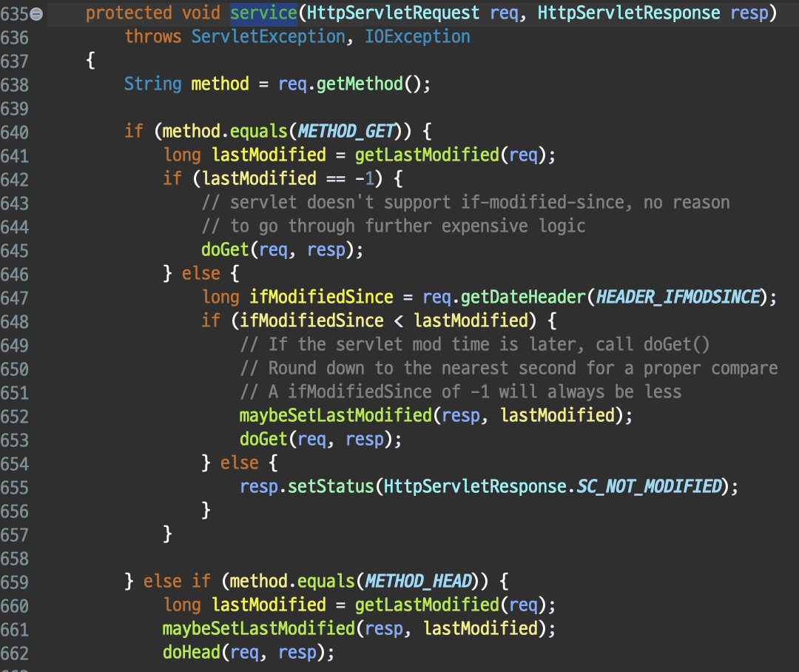799x672 pixels.
Task: Click getLastModified call on line 660
Action: click(x=427, y=605)
